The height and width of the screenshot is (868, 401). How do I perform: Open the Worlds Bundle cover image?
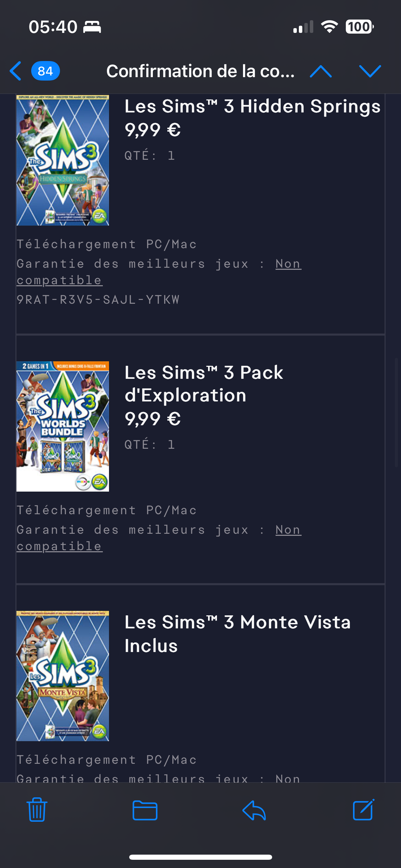[63, 426]
